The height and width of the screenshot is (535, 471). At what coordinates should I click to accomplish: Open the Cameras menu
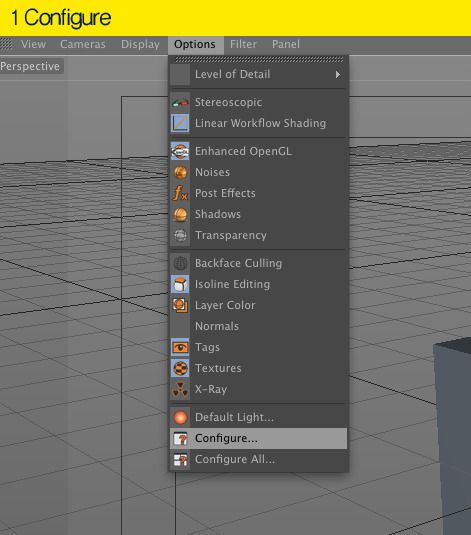point(83,44)
